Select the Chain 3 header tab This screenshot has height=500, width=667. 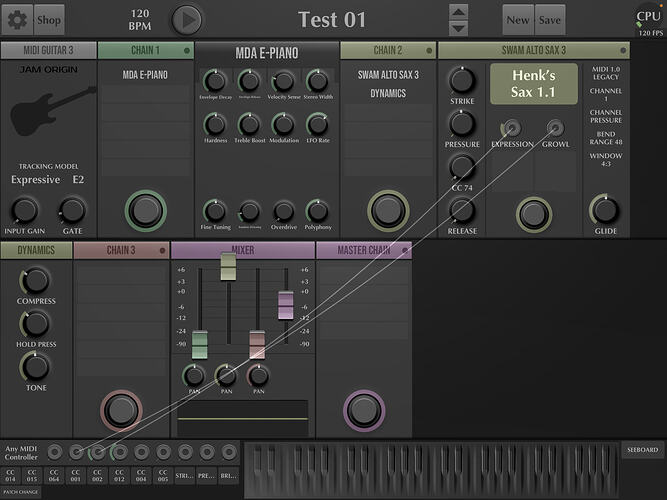121,250
